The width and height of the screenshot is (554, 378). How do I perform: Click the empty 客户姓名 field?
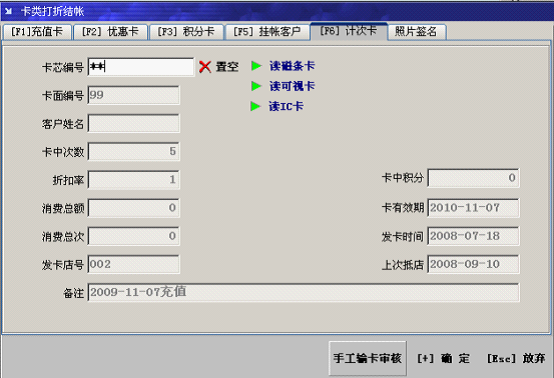[x=134, y=123]
